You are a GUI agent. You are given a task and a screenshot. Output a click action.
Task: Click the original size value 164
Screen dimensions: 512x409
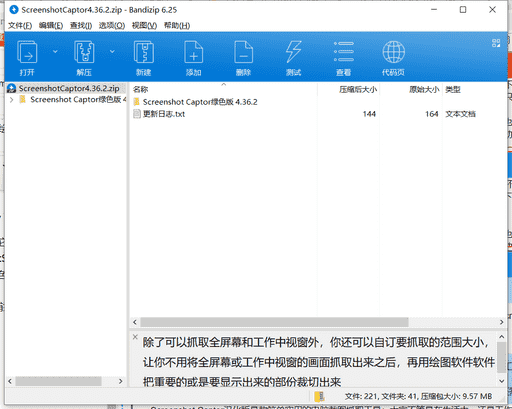pyautogui.click(x=432, y=114)
